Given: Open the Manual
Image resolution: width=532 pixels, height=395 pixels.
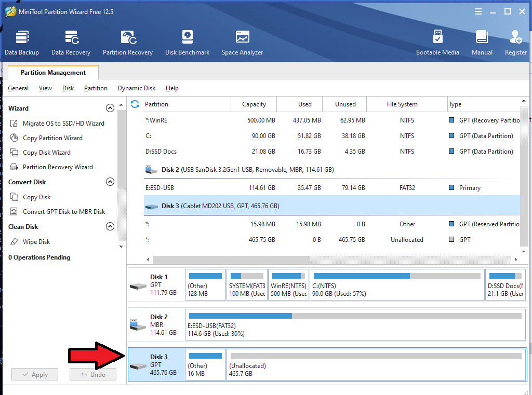Looking at the screenshot, I should 482,43.
